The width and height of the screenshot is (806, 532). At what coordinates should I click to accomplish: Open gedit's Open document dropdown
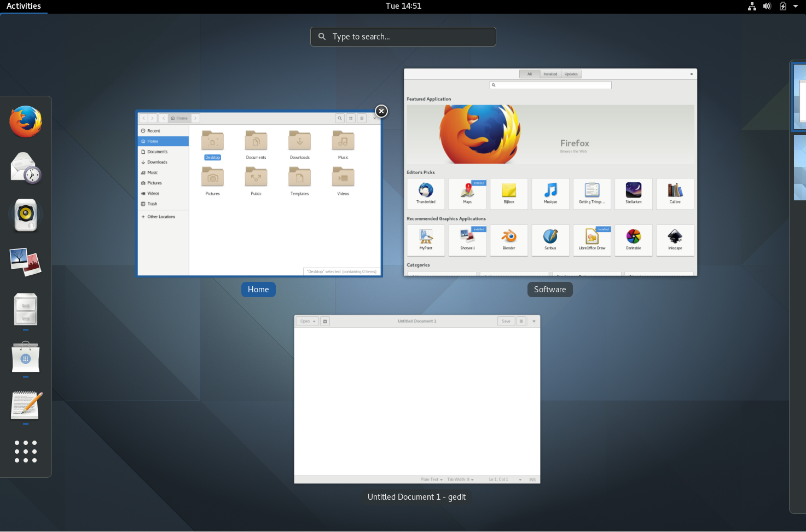point(307,321)
